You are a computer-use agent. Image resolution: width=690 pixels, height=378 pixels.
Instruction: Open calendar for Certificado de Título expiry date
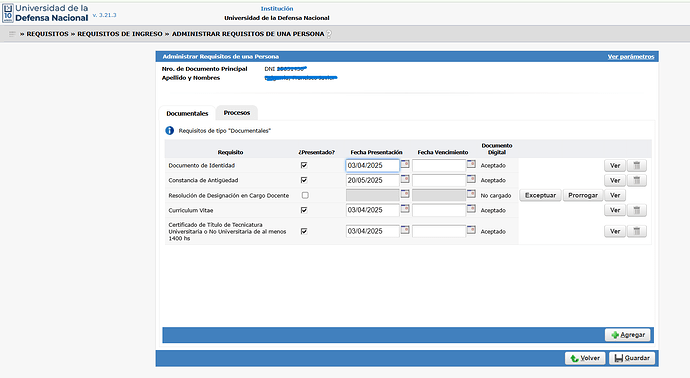(x=471, y=230)
